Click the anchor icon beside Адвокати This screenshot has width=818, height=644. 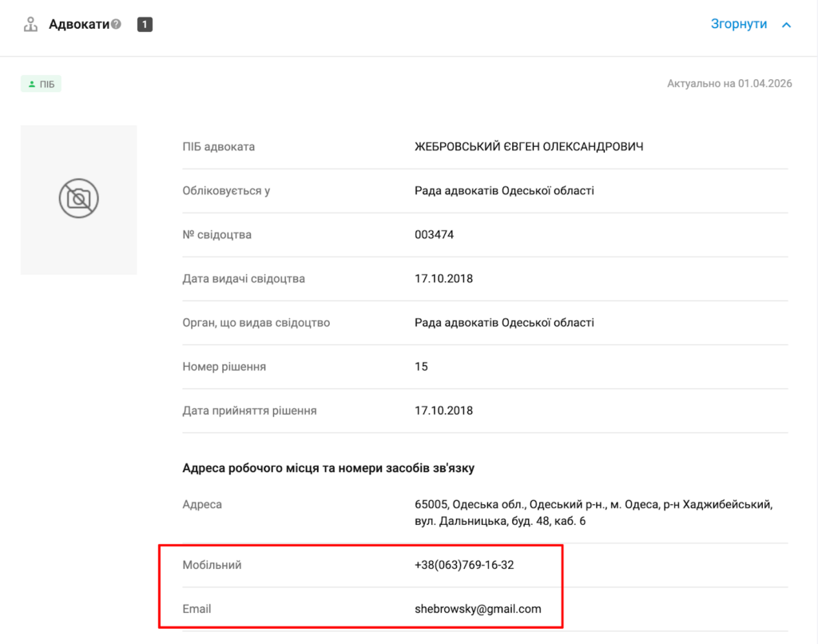tap(30, 25)
